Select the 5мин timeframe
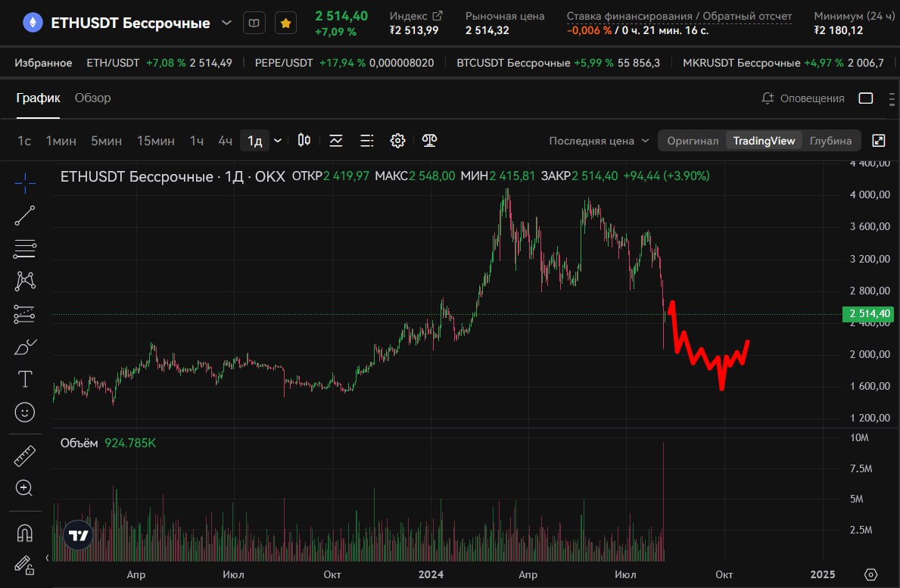The height and width of the screenshot is (588, 900). (x=106, y=141)
